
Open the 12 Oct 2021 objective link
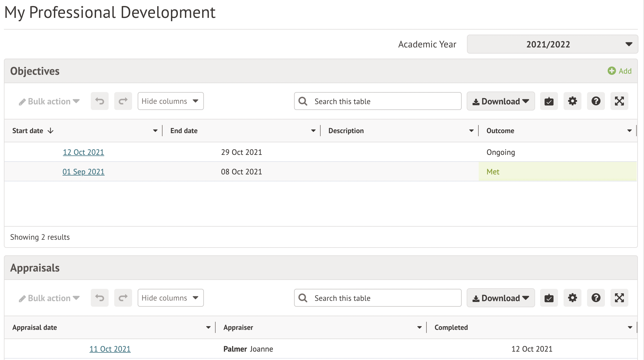click(83, 152)
